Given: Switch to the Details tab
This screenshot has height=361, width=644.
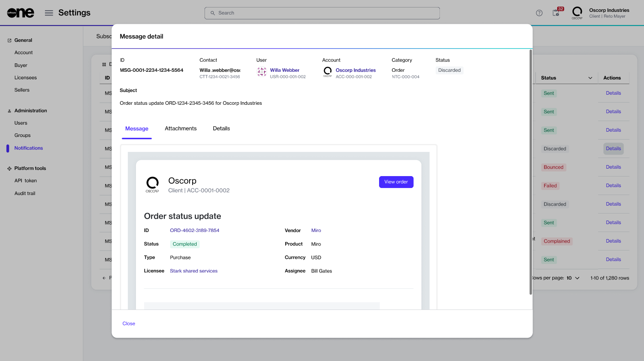Looking at the screenshot, I should [221, 129].
